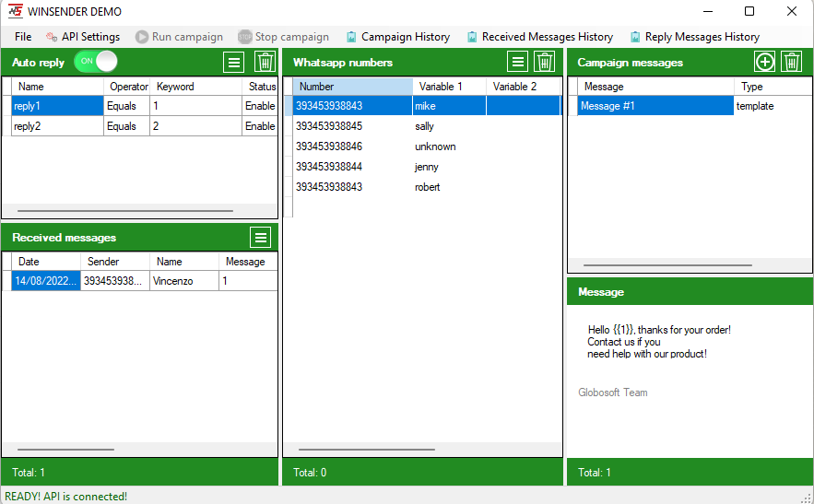Toggle the Auto reply ON switch
814x504 pixels.
pyautogui.click(x=96, y=62)
